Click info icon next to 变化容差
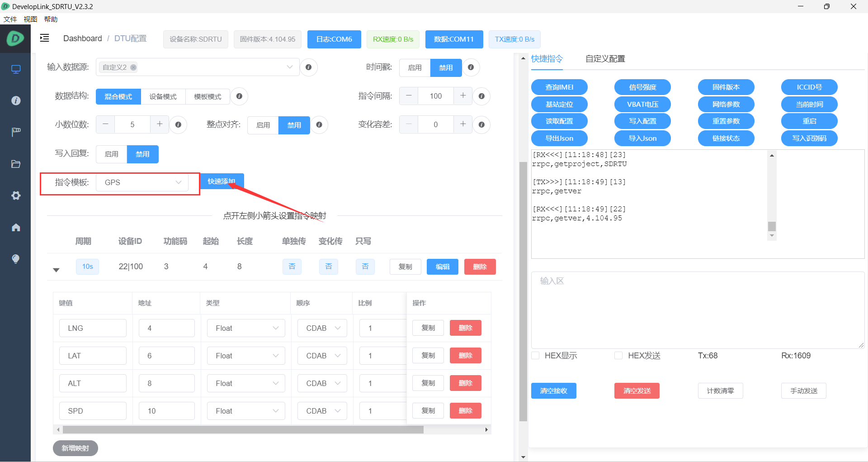868x462 pixels. click(481, 125)
